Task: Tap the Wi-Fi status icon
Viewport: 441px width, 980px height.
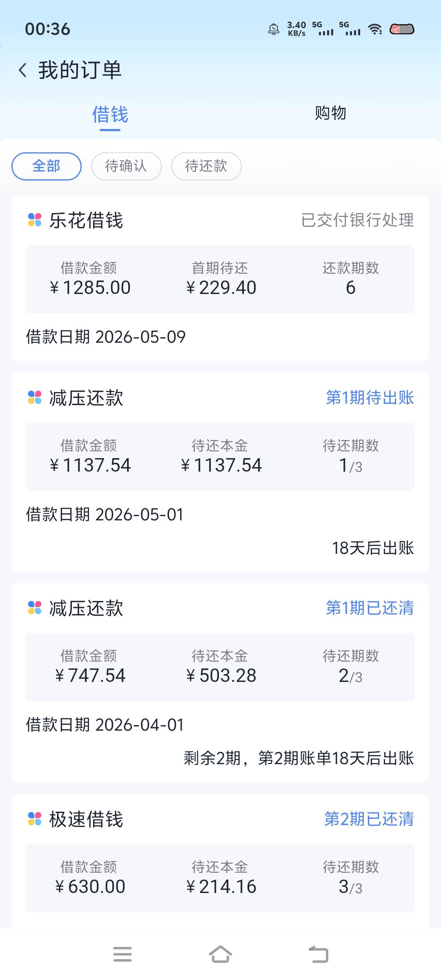Action: (x=375, y=29)
